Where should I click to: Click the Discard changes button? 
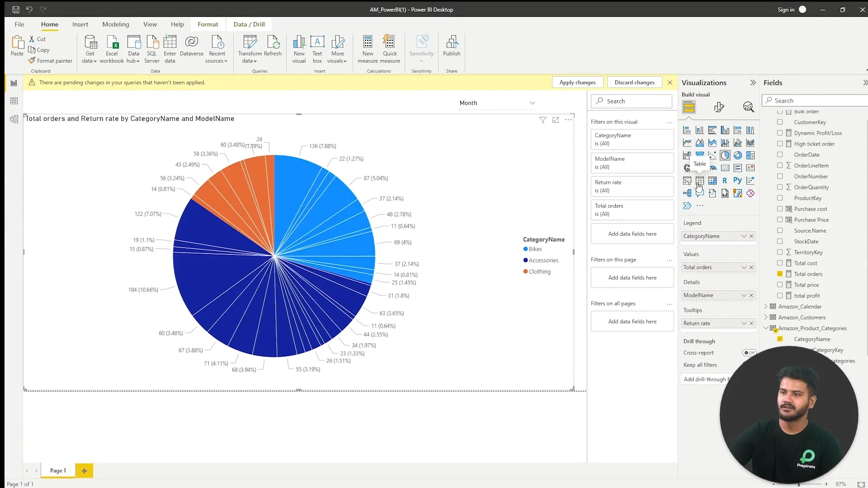click(x=634, y=82)
